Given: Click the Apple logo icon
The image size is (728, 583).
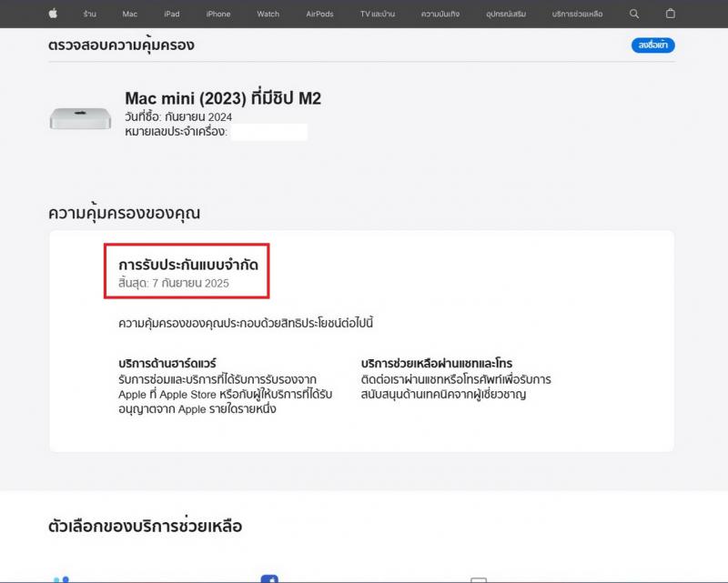Looking at the screenshot, I should [52, 14].
